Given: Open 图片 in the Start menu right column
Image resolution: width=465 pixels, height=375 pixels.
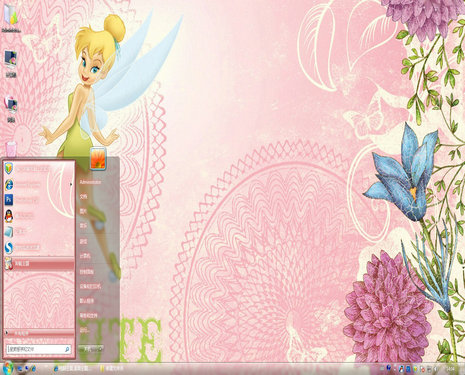Looking at the screenshot, I should point(83,211).
